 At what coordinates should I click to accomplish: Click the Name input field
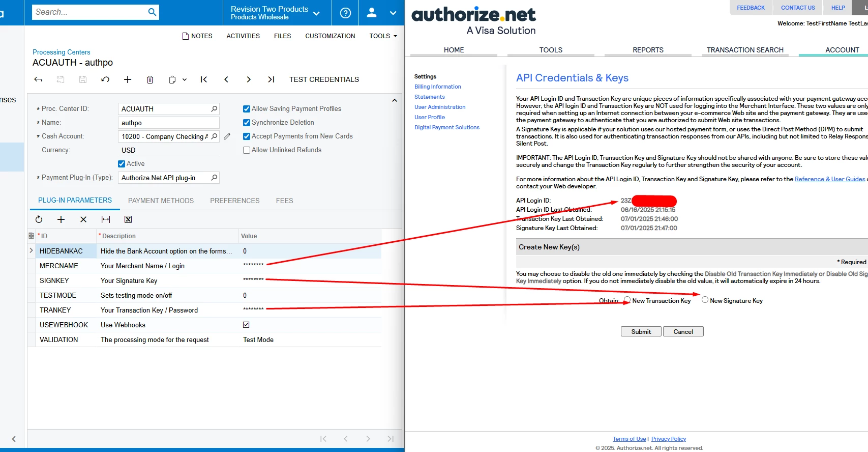point(168,123)
